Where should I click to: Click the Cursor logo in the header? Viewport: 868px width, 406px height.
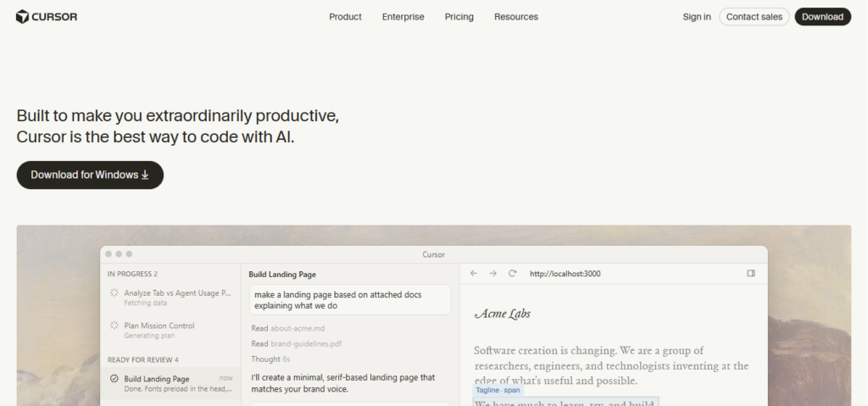[x=47, y=17]
